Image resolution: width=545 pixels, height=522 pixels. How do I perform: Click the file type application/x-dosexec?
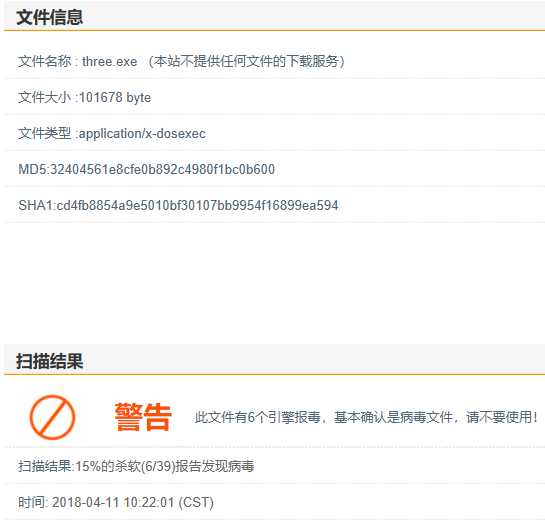142,133
